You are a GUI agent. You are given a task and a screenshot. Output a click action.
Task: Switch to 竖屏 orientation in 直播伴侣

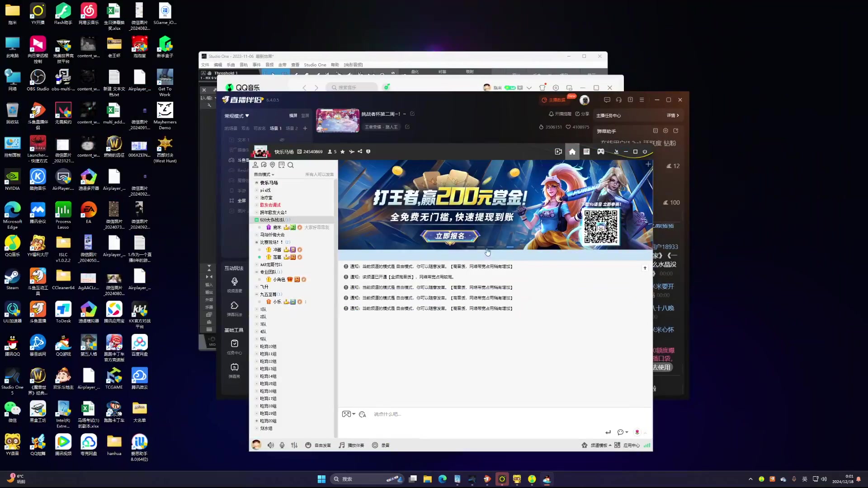point(305,116)
